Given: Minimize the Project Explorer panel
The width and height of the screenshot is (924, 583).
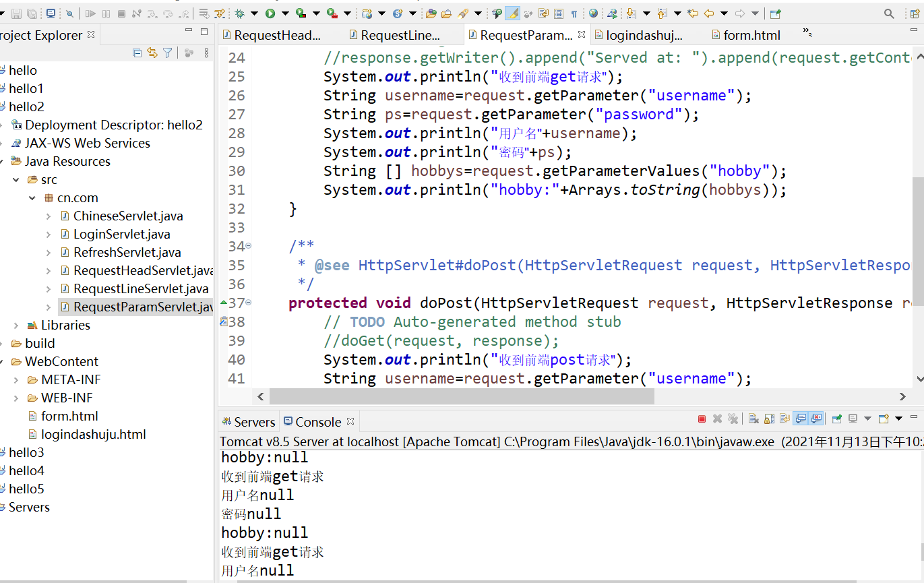Looking at the screenshot, I should 189,31.
